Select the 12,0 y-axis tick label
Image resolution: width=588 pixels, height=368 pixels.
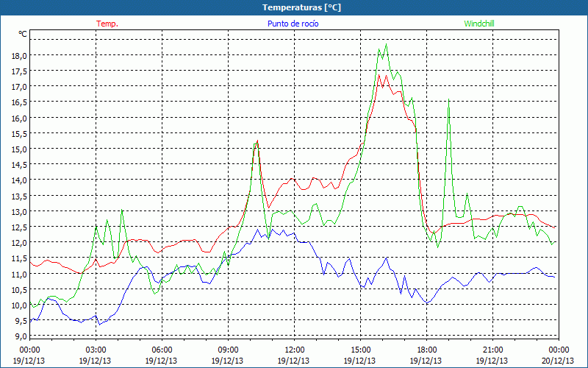click(18, 242)
